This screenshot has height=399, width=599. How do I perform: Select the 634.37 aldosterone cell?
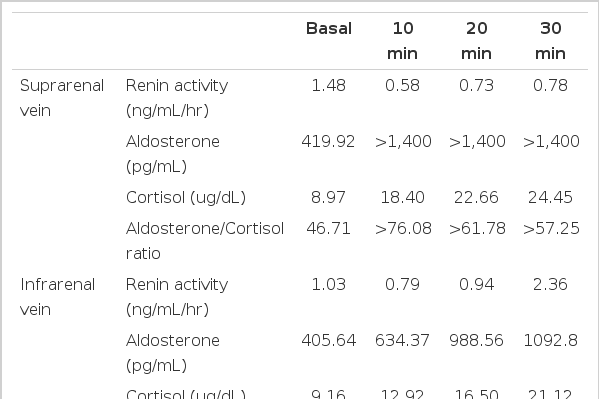pyautogui.click(x=402, y=341)
